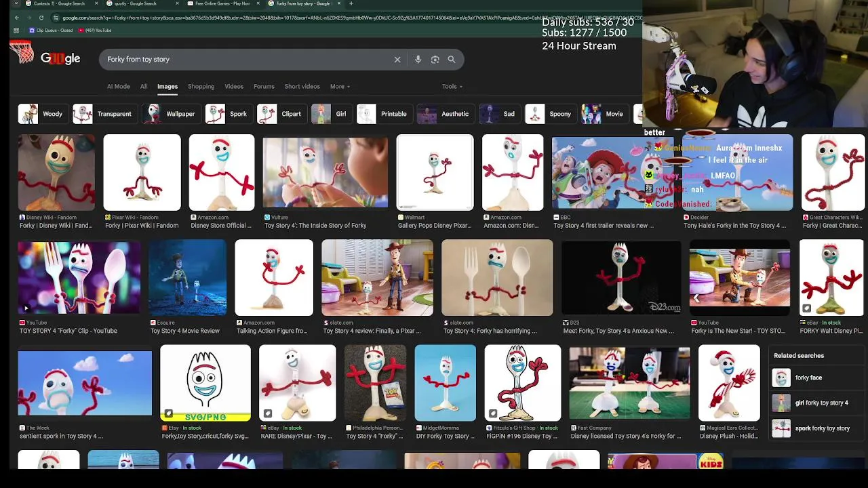Filter images by Clipart chip
The width and height of the screenshot is (868, 488).
(x=281, y=114)
